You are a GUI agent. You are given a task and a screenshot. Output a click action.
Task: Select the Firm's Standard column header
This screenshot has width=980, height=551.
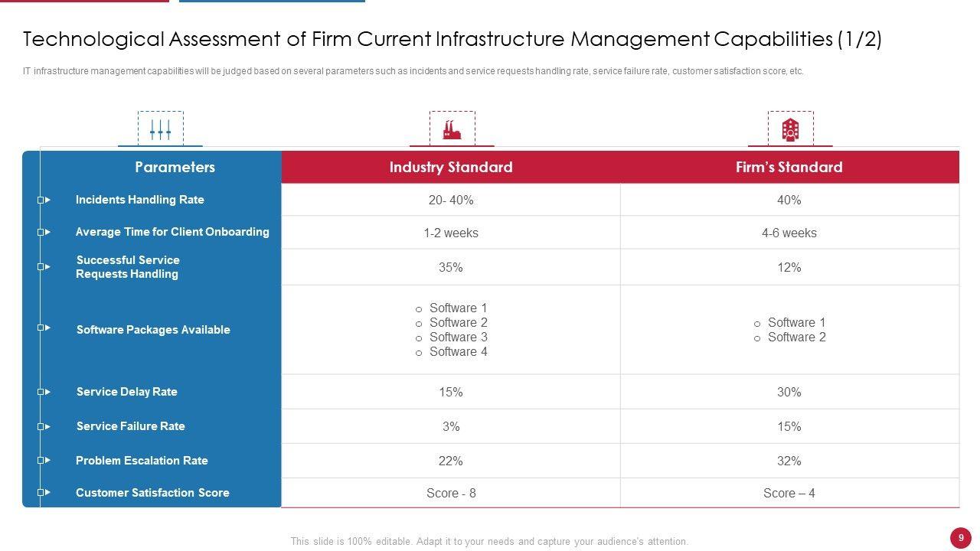click(x=789, y=168)
